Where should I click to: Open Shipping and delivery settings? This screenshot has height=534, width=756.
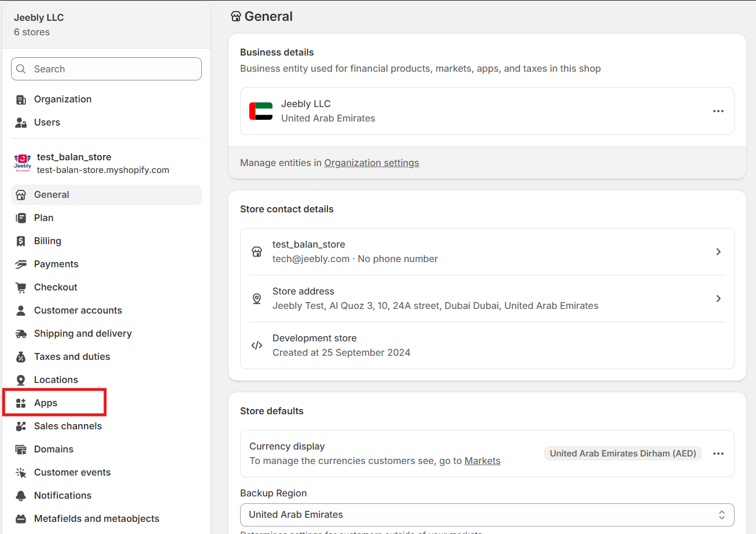pyautogui.click(x=106, y=334)
